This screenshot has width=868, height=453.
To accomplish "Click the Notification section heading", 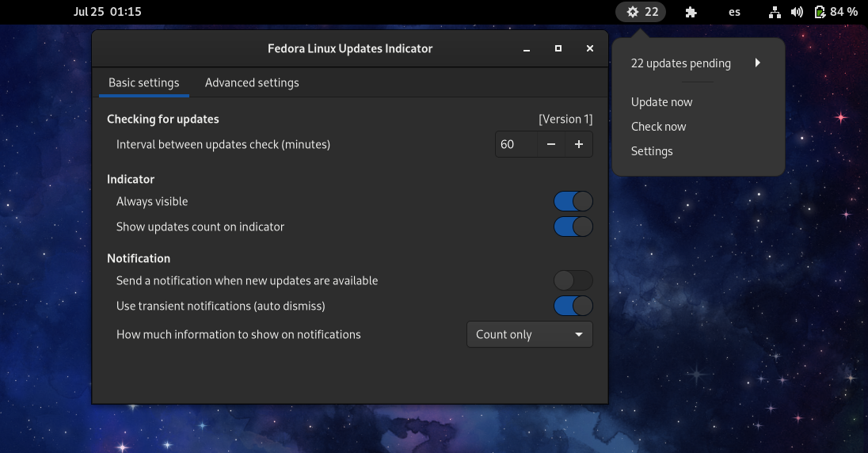I will pyautogui.click(x=139, y=258).
